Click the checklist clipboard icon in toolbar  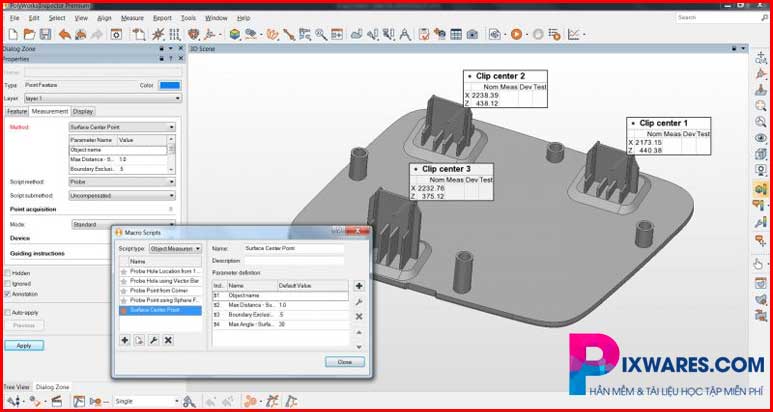pos(423,34)
